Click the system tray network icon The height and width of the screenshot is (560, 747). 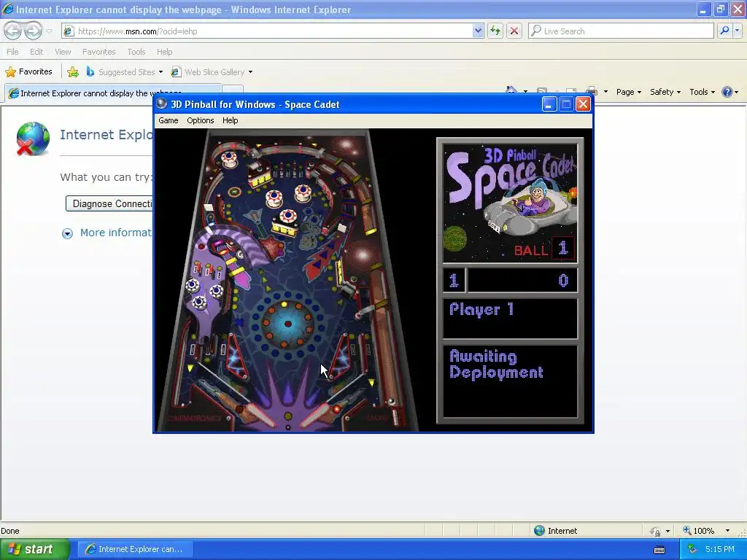pos(692,549)
